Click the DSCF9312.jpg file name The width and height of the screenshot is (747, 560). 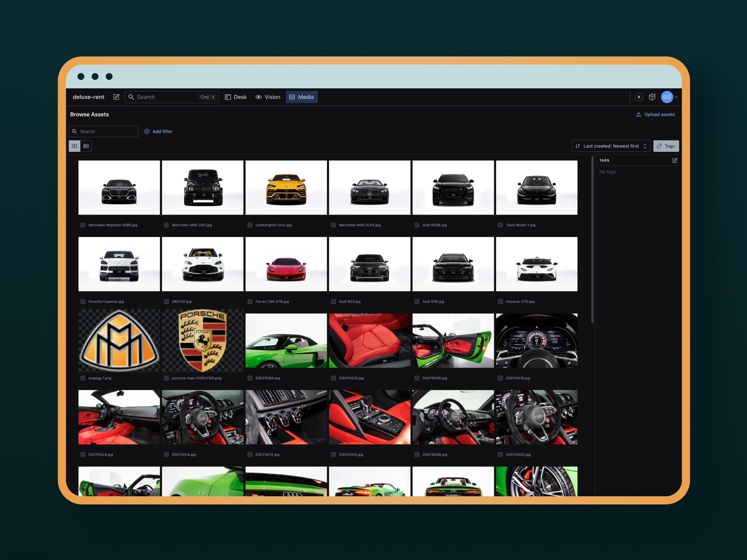267,455
